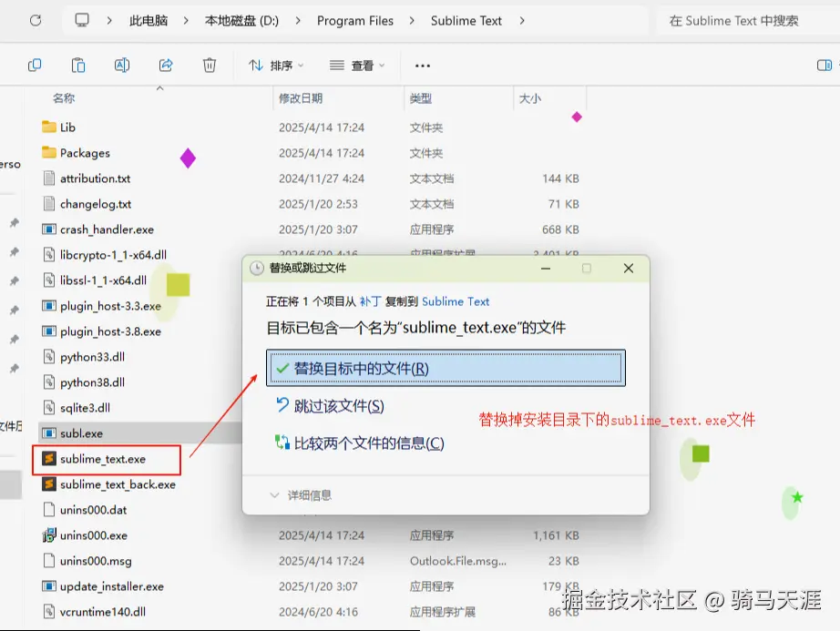Viewport: 840px width, 631px height.
Task: Click the sqlite3.dll file icon
Action: [x=49, y=407]
